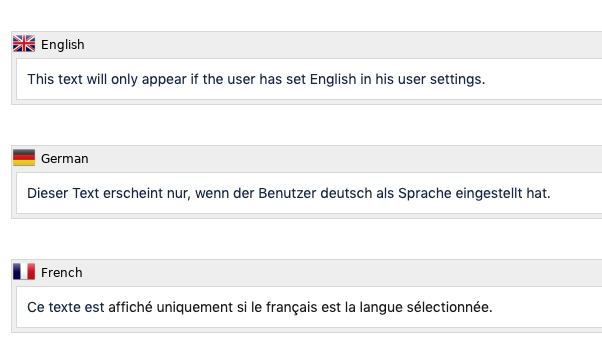Click the French flag icon
602x360 pixels.
click(24, 271)
